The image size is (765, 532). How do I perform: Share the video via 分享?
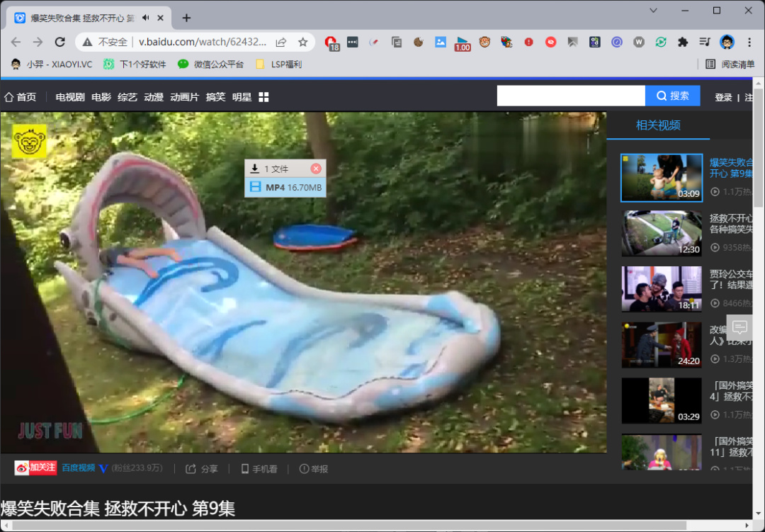[201, 469]
